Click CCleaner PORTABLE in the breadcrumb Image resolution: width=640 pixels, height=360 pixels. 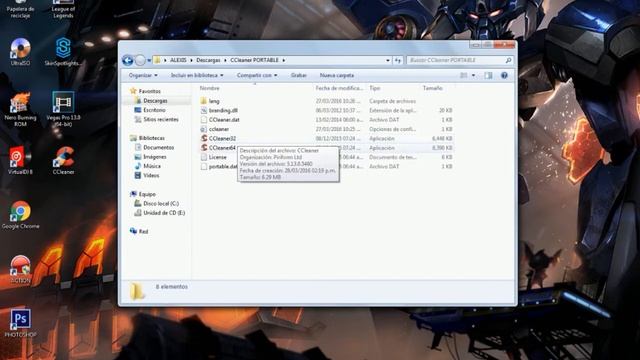point(254,60)
